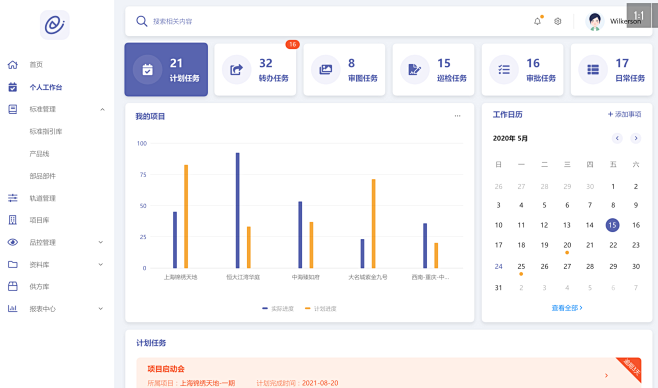Select May 15 in calendar

click(613, 225)
